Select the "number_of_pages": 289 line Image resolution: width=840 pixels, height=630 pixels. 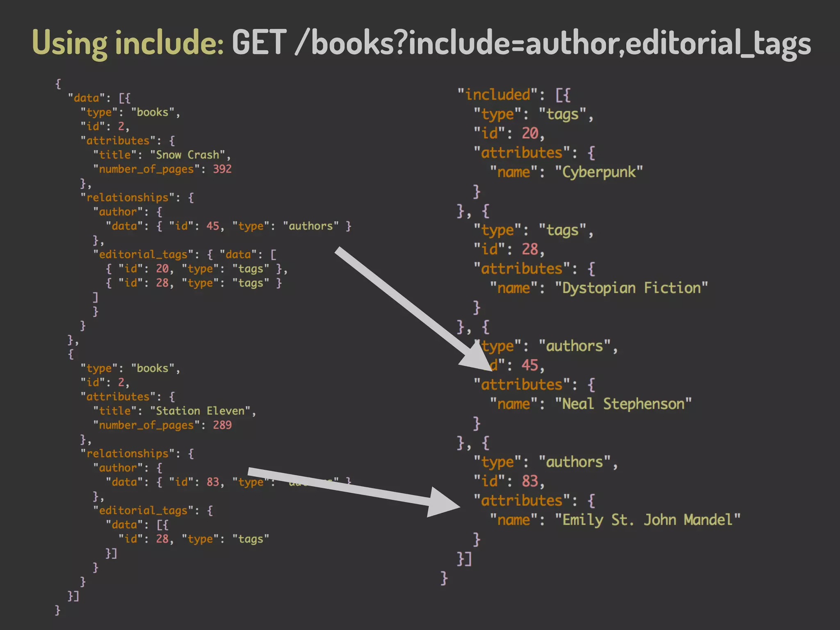pos(162,425)
